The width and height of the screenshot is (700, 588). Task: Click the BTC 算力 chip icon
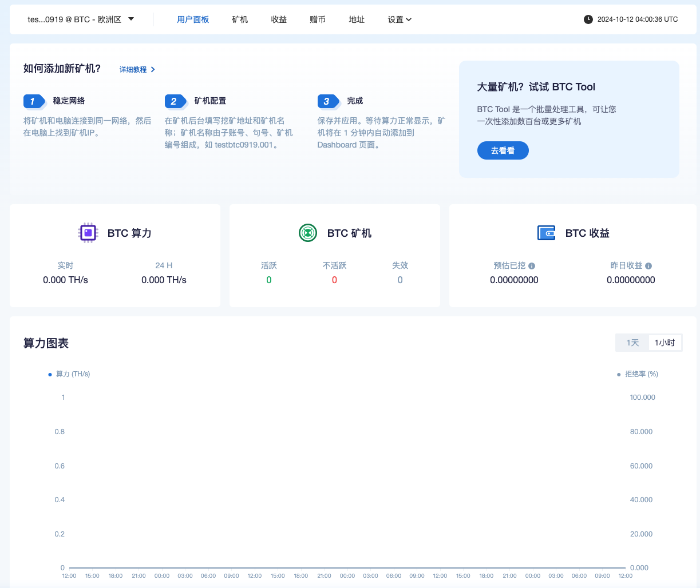click(88, 233)
